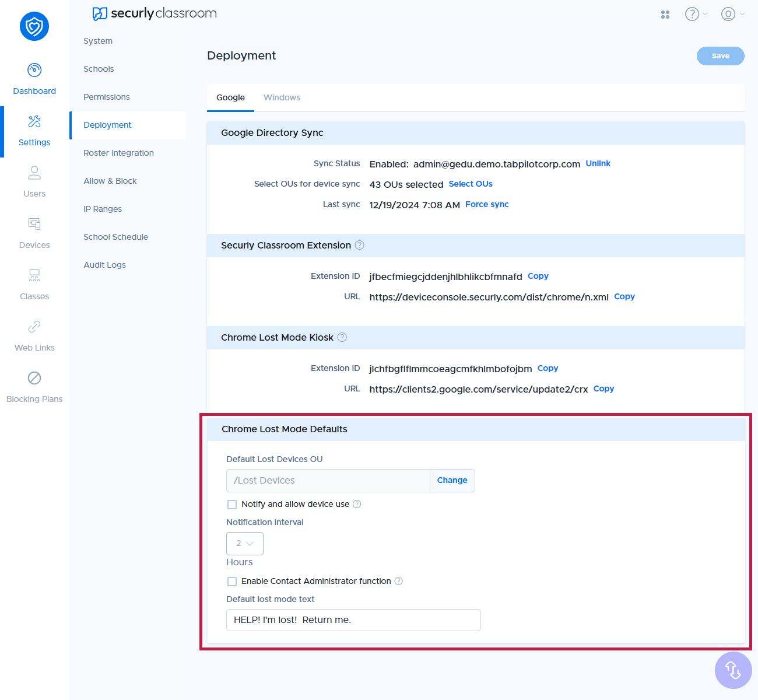Expand the account menu chevron
Viewport: 758px width, 700px height.
(x=742, y=14)
